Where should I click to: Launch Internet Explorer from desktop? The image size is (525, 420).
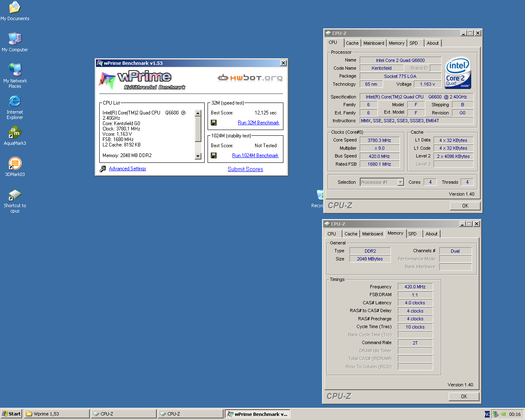(15, 107)
